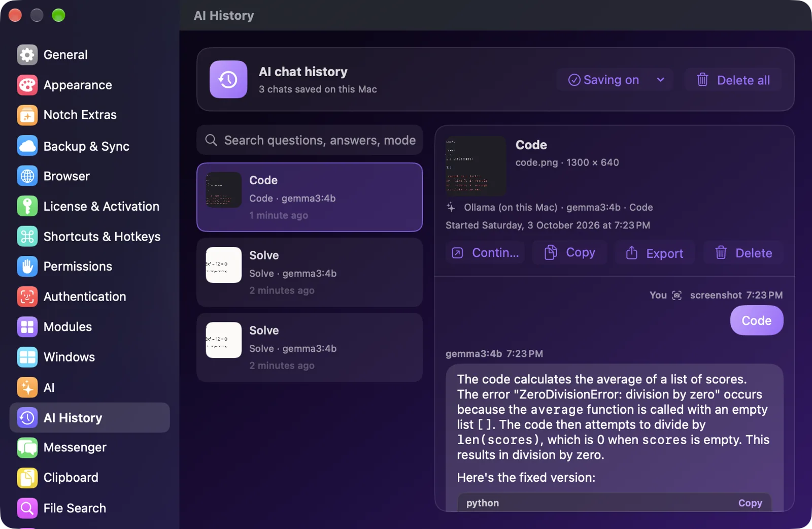Click 'code.png · 1300 × 640' text

point(567,162)
